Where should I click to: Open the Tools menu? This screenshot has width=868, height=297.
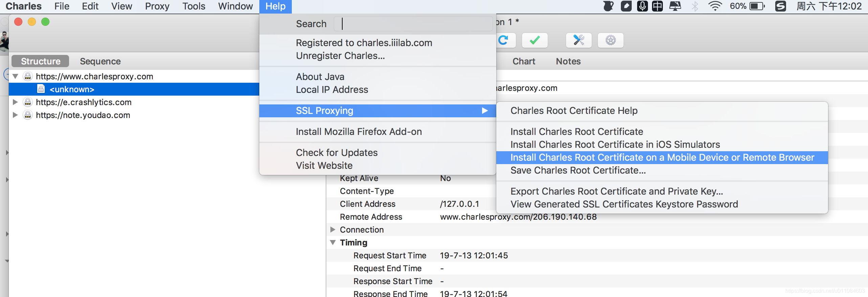(x=194, y=6)
